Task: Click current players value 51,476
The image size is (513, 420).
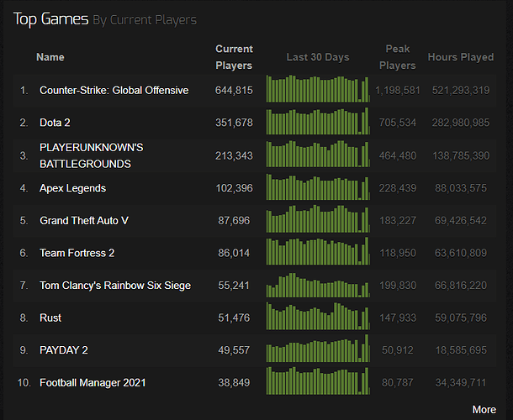Action: click(234, 318)
